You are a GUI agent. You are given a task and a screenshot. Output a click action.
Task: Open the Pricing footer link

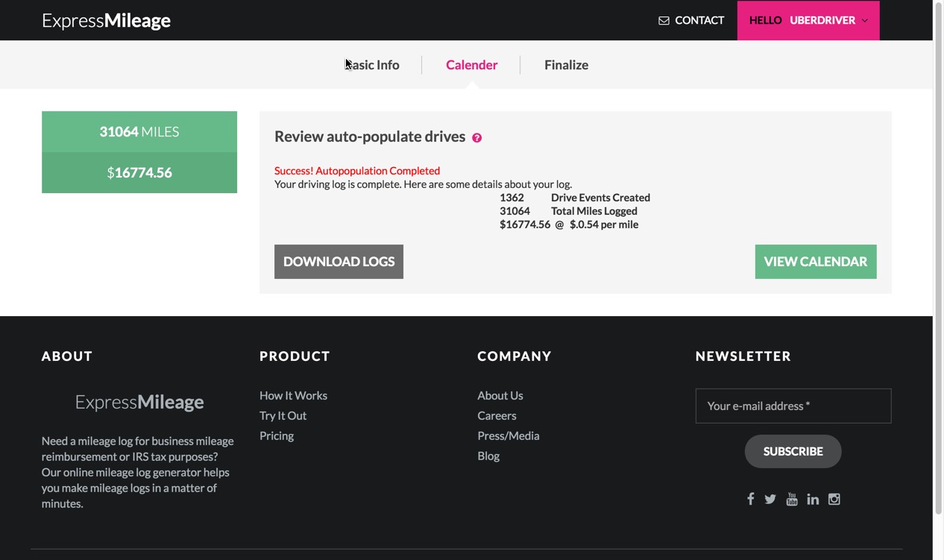click(x=276, y=435)
